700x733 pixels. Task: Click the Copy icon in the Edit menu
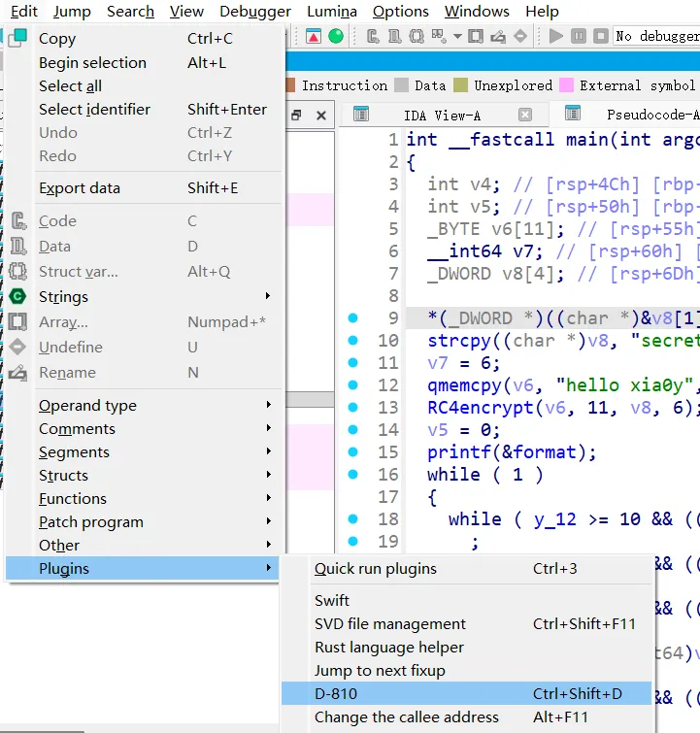[17, 38]
